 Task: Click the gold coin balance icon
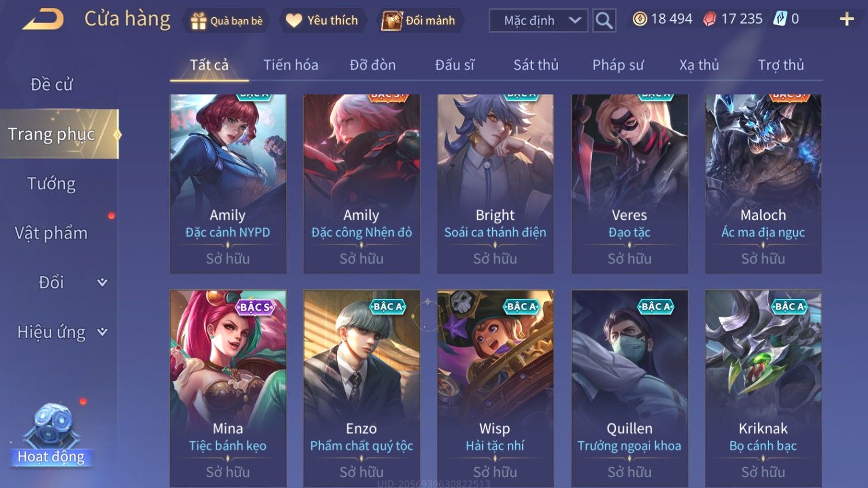click(x=640, y=19)
